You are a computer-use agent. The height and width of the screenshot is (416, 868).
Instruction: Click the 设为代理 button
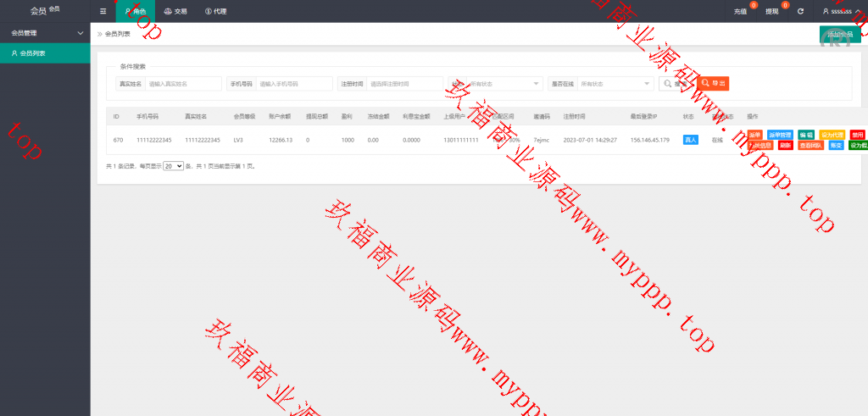pyautogui.click(x=832, y=134)
